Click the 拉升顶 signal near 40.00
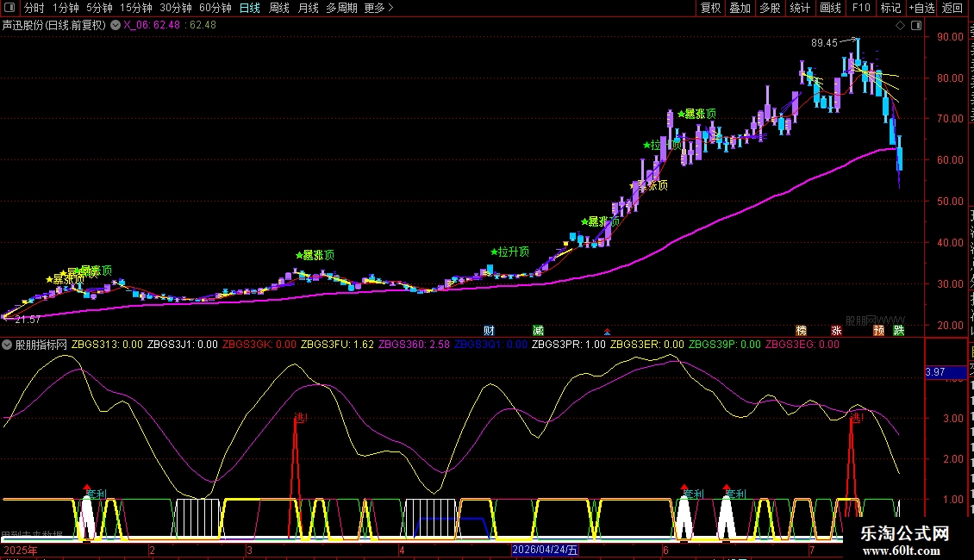The height and width of the screenshot is (560, 974). pyautogui.click(x=510, y=252)
